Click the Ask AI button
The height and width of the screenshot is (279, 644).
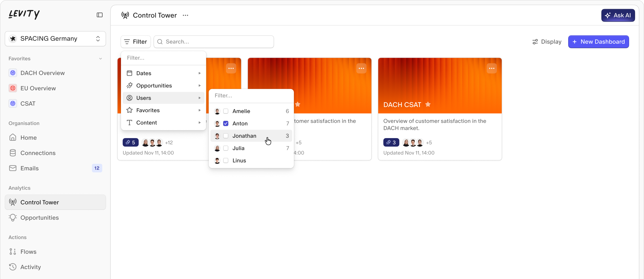tap(618, 15)
